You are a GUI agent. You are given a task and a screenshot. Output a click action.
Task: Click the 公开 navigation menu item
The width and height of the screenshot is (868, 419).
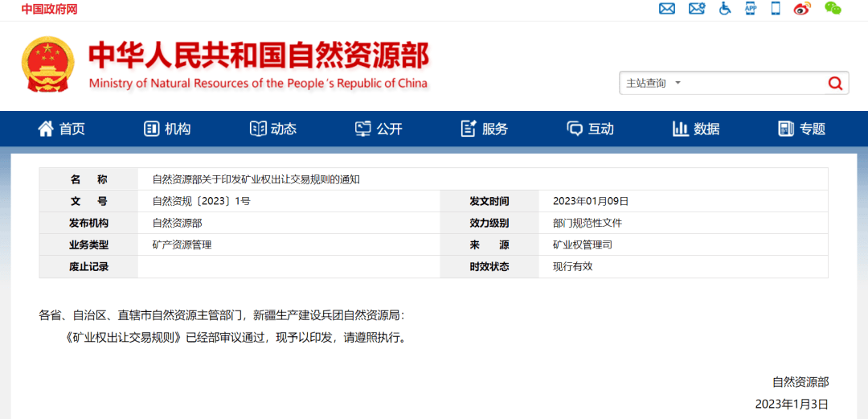379,129
